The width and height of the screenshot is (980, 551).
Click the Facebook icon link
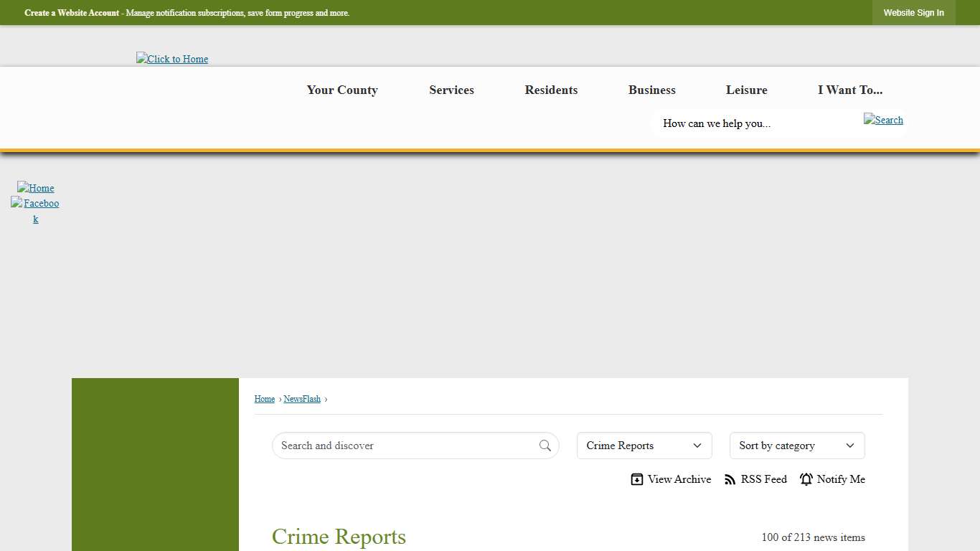coord(35,211)
